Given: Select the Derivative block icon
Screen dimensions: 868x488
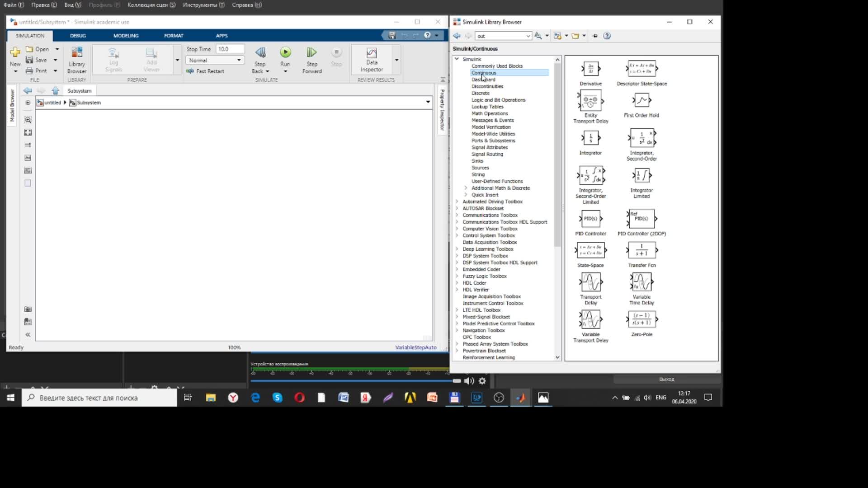Looking at the screenshot, I should coord(590,69).
